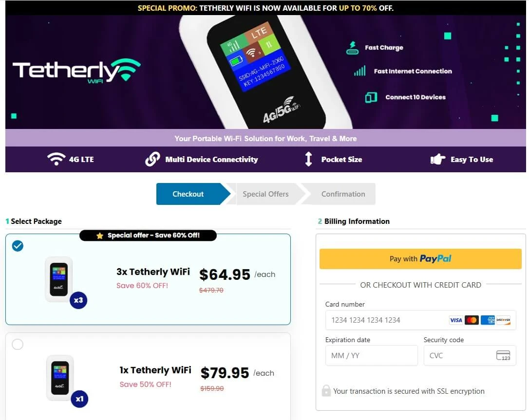Click the Pocket Size arrow icon

tap(308, 159)
